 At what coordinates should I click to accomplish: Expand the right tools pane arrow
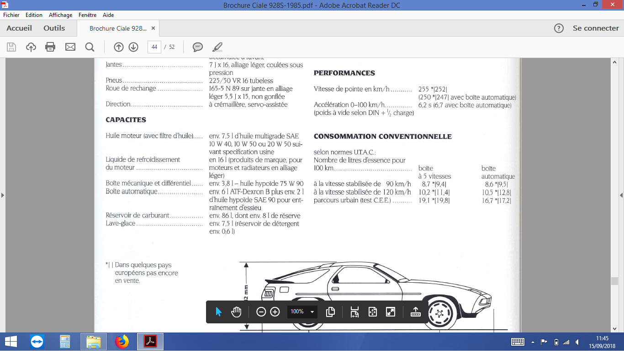[621, 195]
